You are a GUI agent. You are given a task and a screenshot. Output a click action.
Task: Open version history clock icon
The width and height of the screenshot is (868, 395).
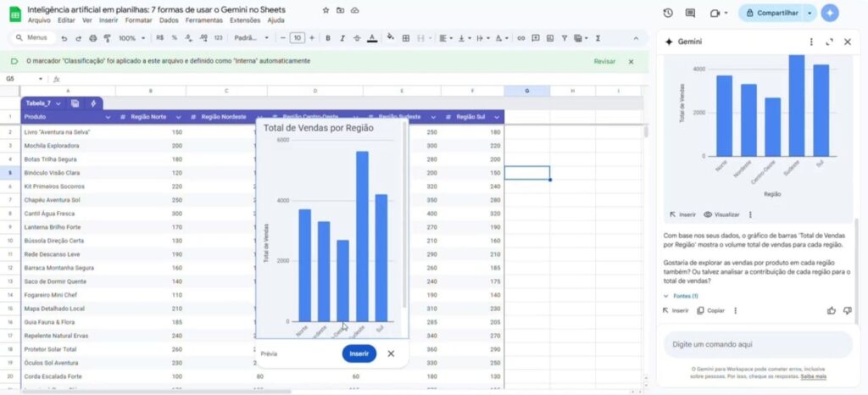point(668,13)
